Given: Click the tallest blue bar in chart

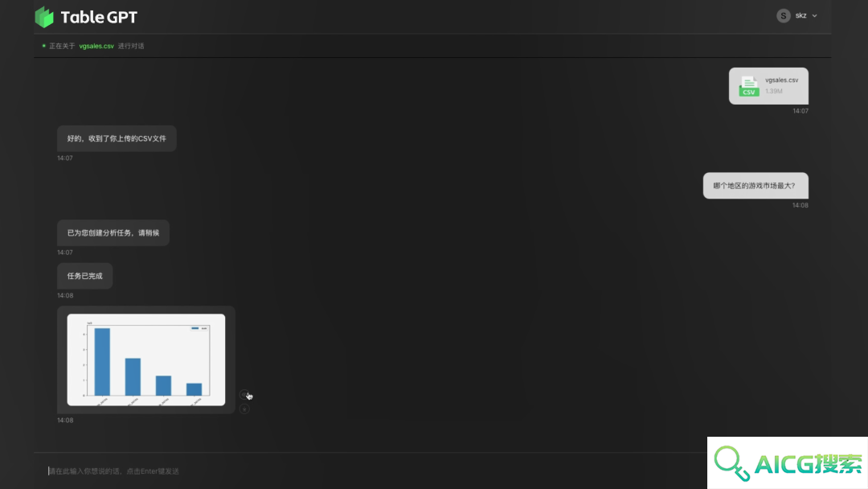Looking at the screenshot, I should pyautogui.click(x=102, y=362).
